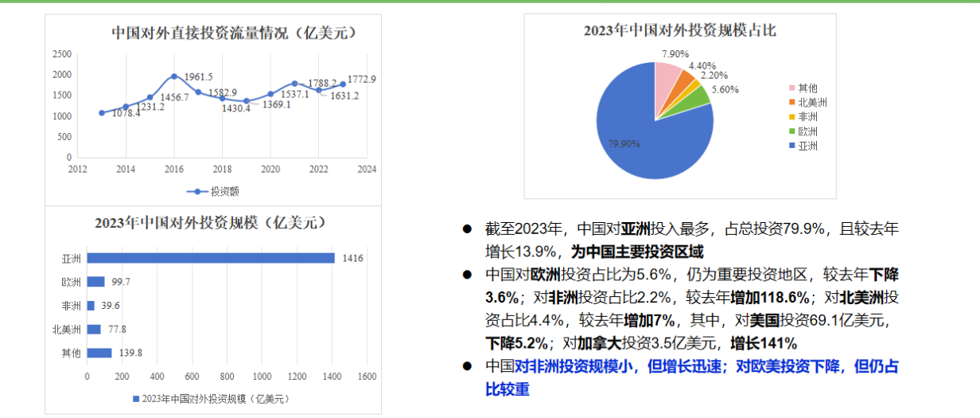
Task: Click the green 欧洲 legend swatch
Action: pyautogui.click(x=791, y=131)
